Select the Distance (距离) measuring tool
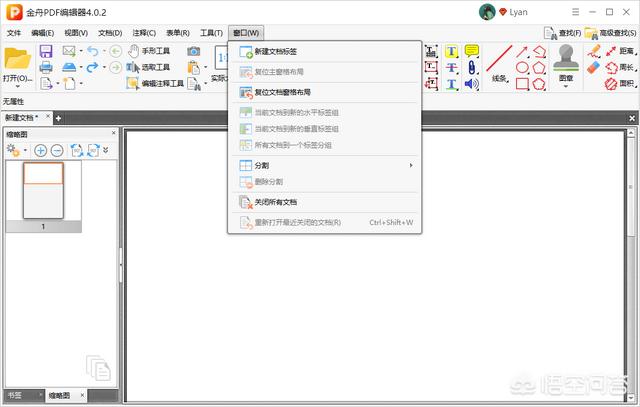Viewport: 640px width, 407px height. [x=621, y=51]
